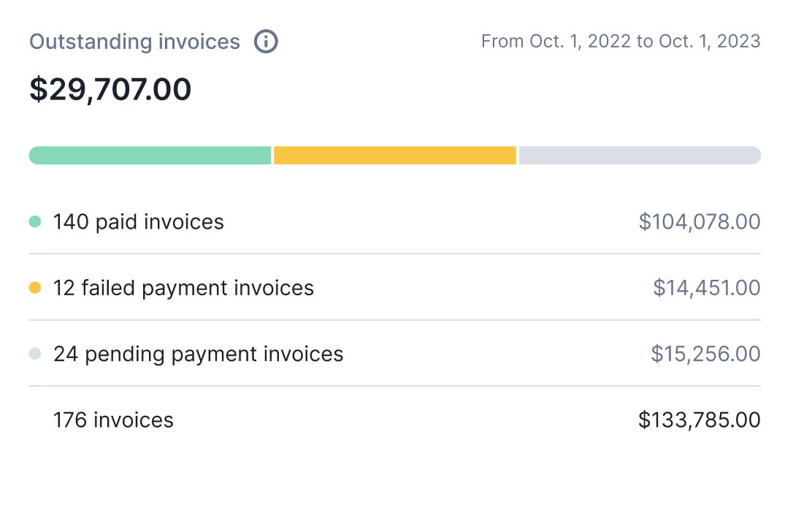812x513 pixels.
Task: Click the divider above the 176 invoices row
Action: coord(395,386)
